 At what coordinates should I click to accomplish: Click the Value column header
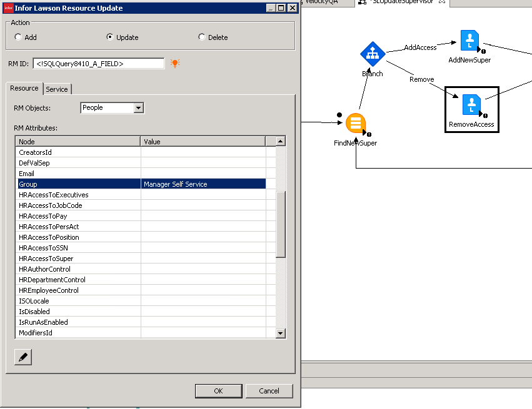(x=203, y=141)
